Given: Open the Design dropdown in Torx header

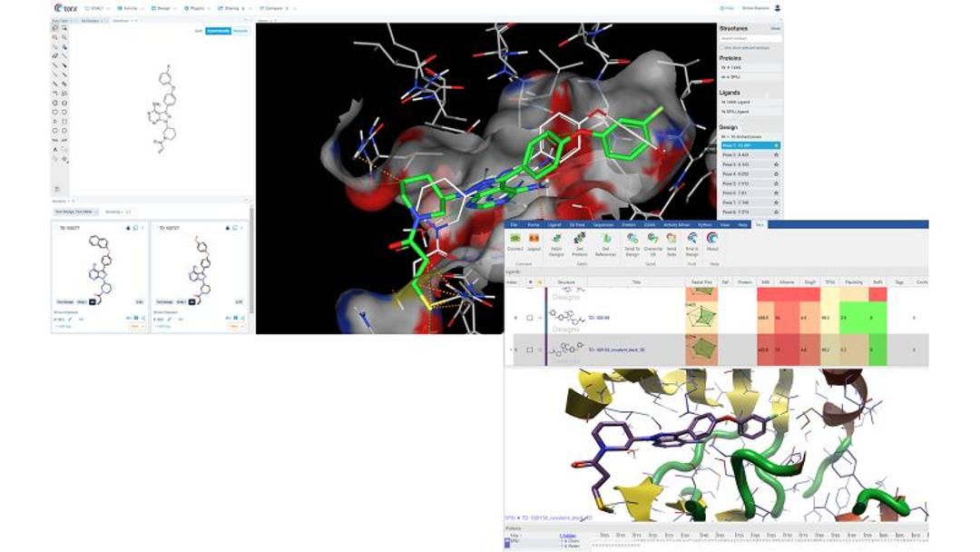Looking at the screenshot, I should tap(163, 9).
